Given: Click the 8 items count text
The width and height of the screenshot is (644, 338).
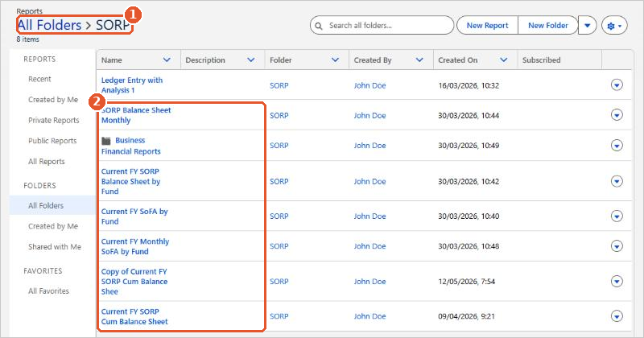Looking at the screenshot, I should coord(28,39).
